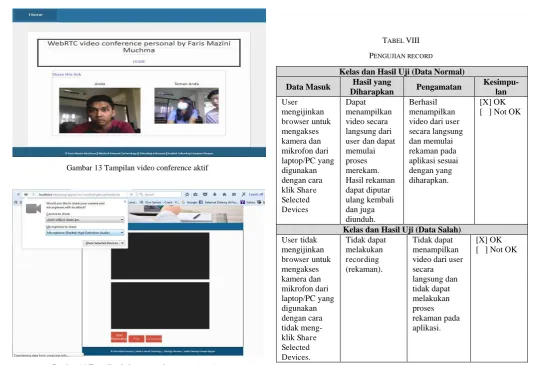The width and height of the screenshot is (533, 365).
Task: Click the Share this link text
Action: click(x=67, y=74)
